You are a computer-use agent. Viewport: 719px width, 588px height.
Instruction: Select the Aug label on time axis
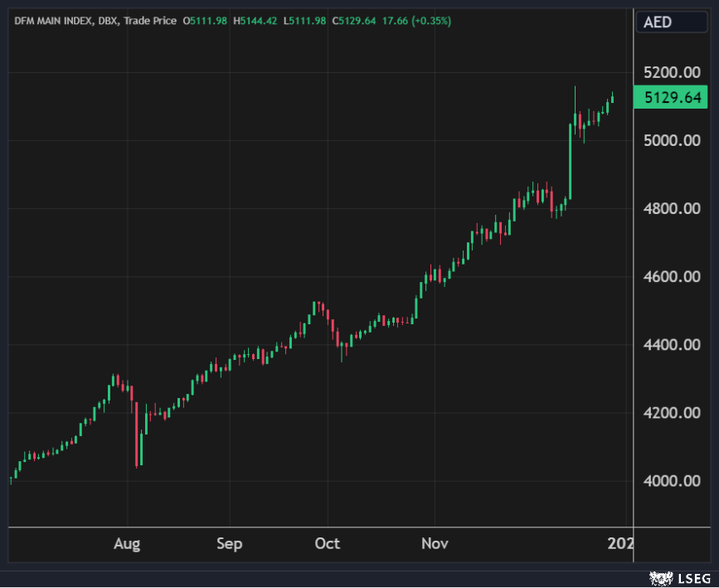(x=127, y=544)
